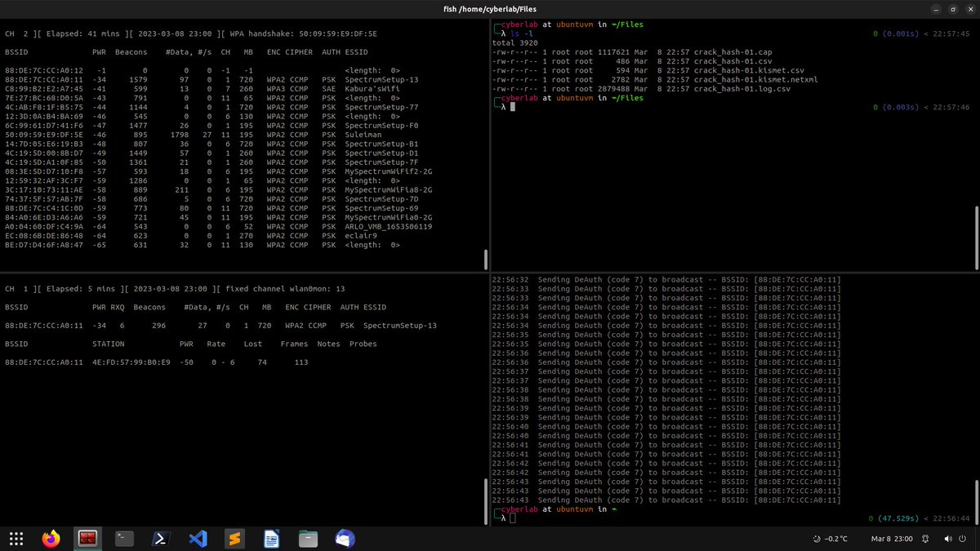
Task: Select ESSID MySpectrumWiFia8-2G
Action: coord(388,189)
